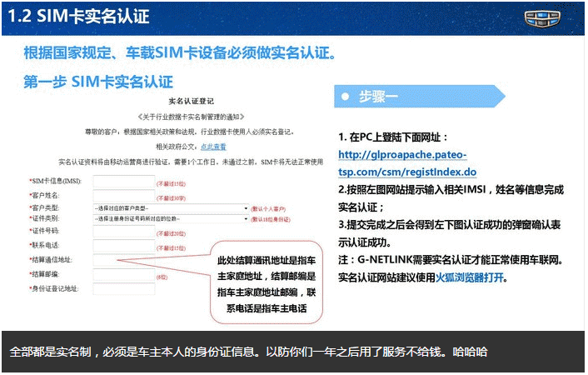Focus the SIM卡信息(IMSI) input field
The width and height of the screenshot is (588, 375).
[123, 182]
